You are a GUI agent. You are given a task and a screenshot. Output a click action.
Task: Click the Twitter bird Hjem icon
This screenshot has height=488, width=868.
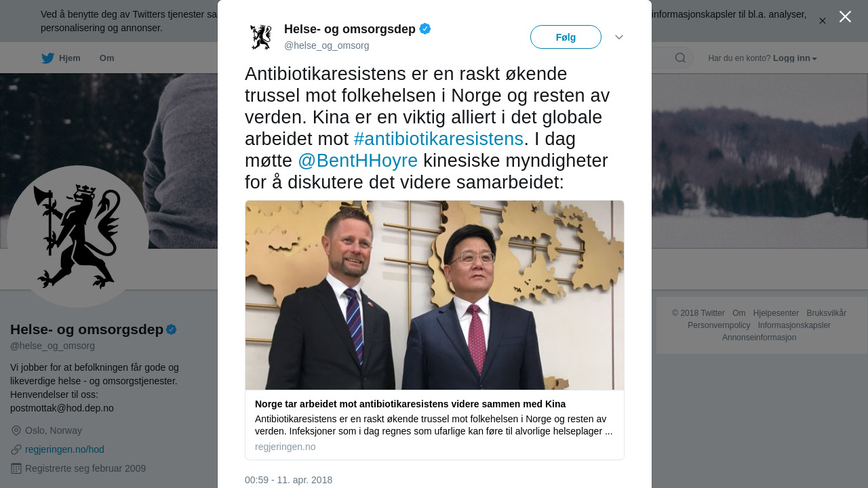[x=48, y=58]
